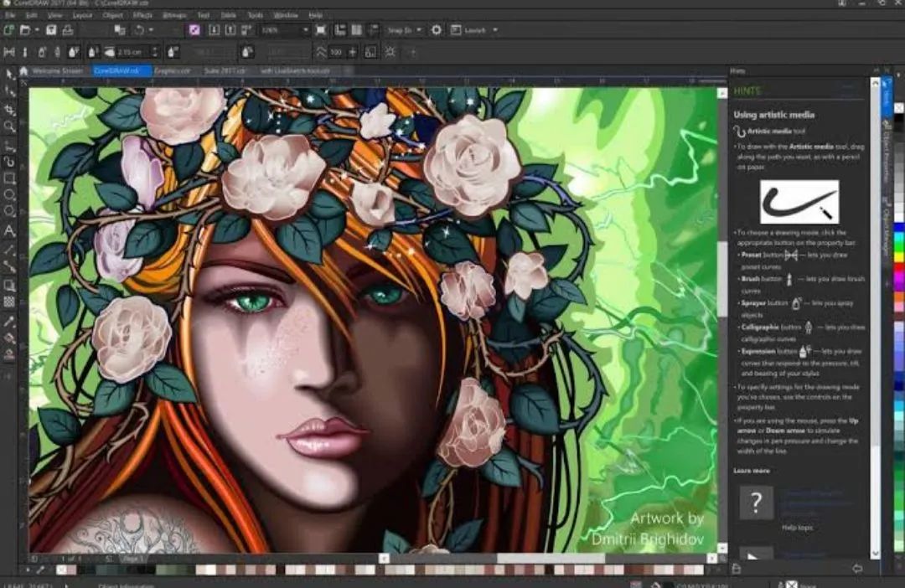Click the video play thumbnail in Hints
The width and height of the screenshot is (905, 588).
(756, 553)
